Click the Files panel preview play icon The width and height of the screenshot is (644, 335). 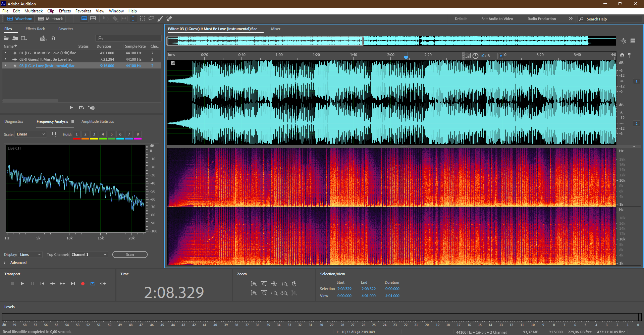71,108
